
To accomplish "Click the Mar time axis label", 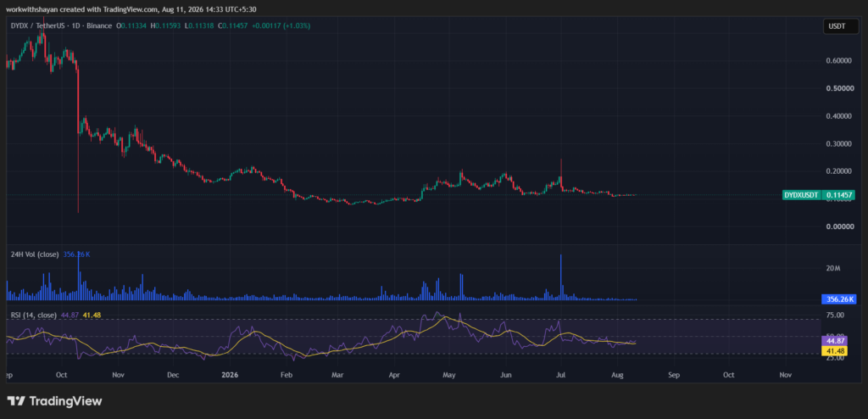I will 337,375.
